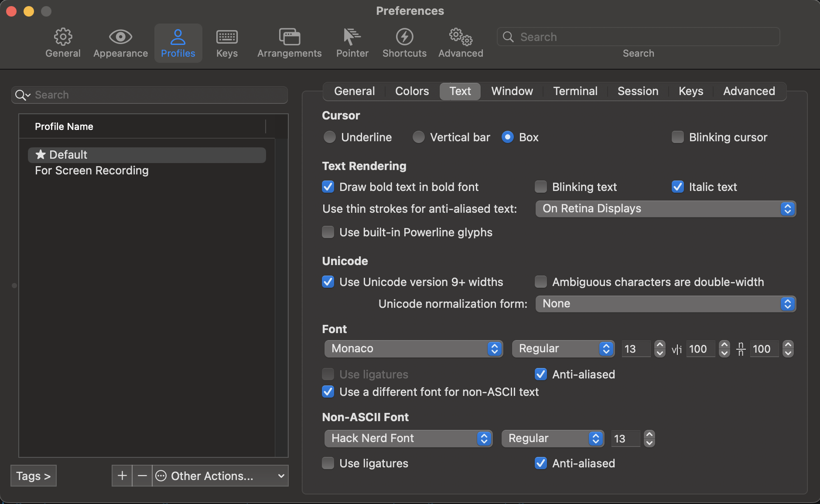The height and width of the screenshot is (504, 820).
Task: Click the preferences Search field in toolbar
Action: point(638,37)
